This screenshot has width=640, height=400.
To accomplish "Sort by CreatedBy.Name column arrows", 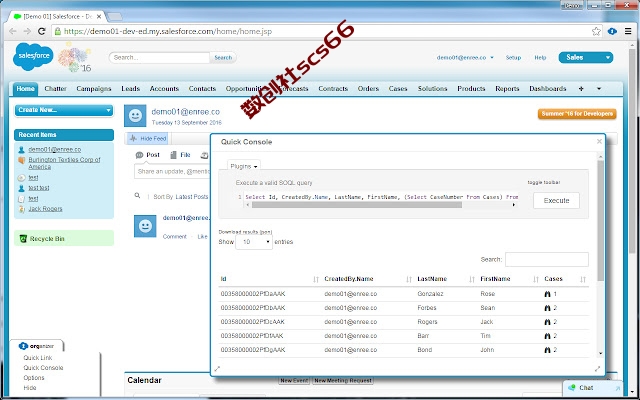I will [x=409, y=279].
